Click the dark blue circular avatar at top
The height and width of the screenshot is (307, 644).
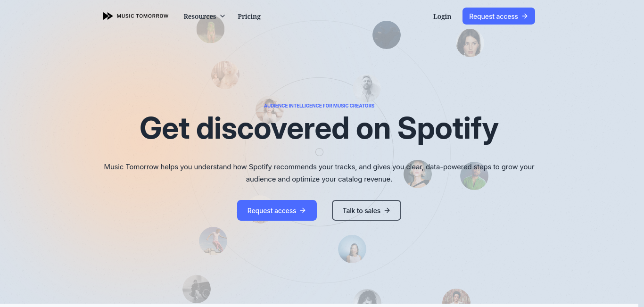[x=387, y=35]
